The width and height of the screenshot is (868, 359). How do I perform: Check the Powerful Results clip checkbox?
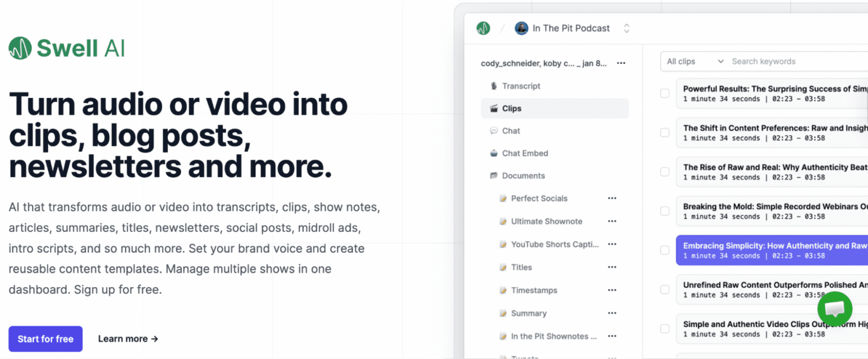point(665,93)
